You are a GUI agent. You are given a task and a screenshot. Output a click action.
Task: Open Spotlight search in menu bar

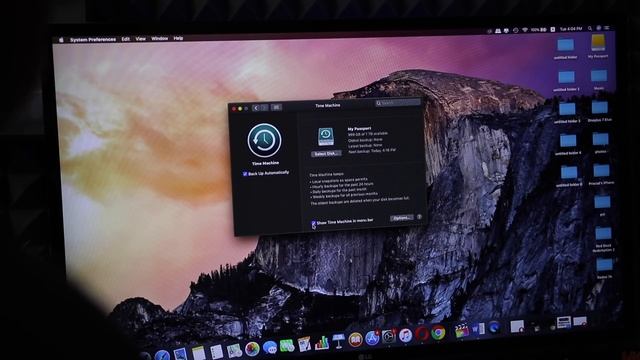tap(590, 29)
